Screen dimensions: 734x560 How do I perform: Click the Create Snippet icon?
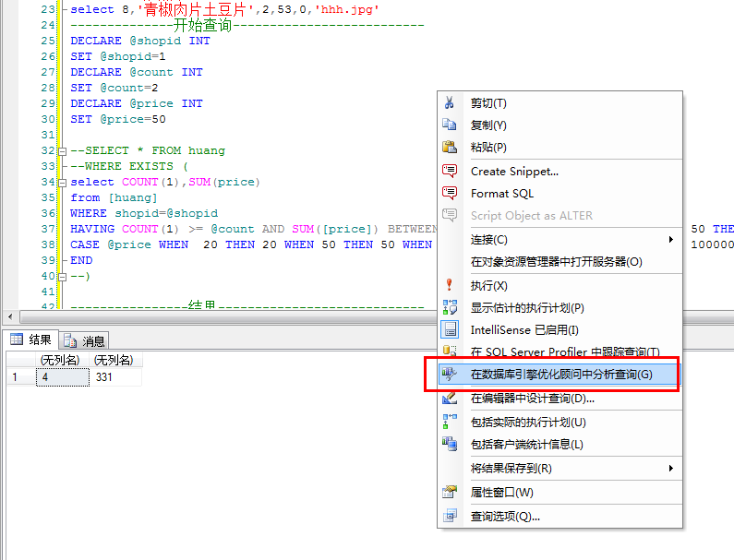pos(450,171)
